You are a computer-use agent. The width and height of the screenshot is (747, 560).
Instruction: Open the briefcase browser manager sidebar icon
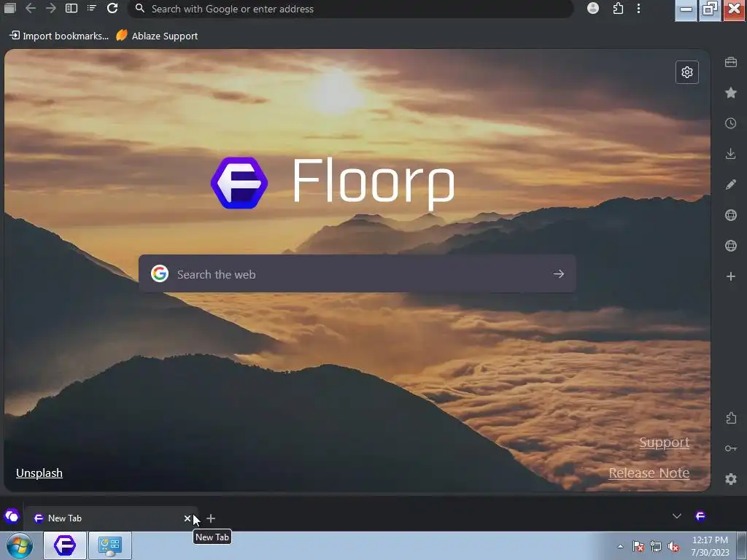click(x=731, y=62)
